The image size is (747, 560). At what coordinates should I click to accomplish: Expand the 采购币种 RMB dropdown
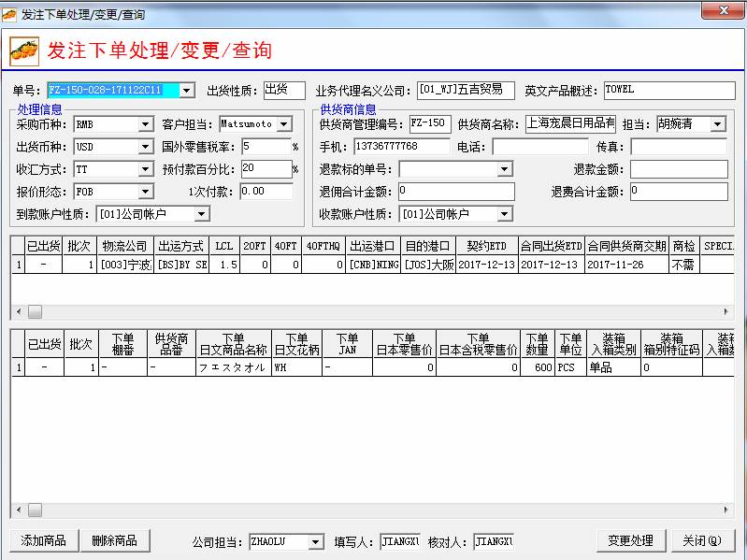[145, 124]
